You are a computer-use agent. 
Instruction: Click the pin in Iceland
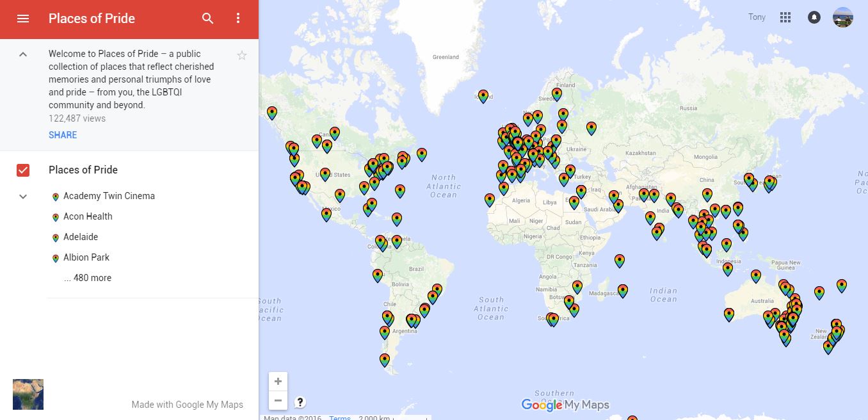[x=483, y=96]
